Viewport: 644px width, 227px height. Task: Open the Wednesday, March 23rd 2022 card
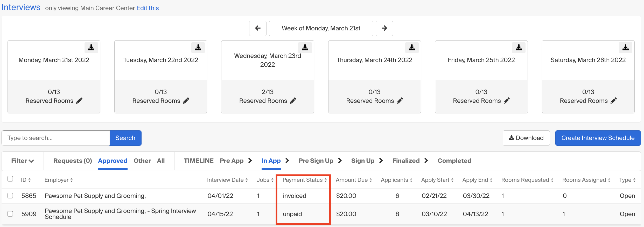(x=268, y=77)
